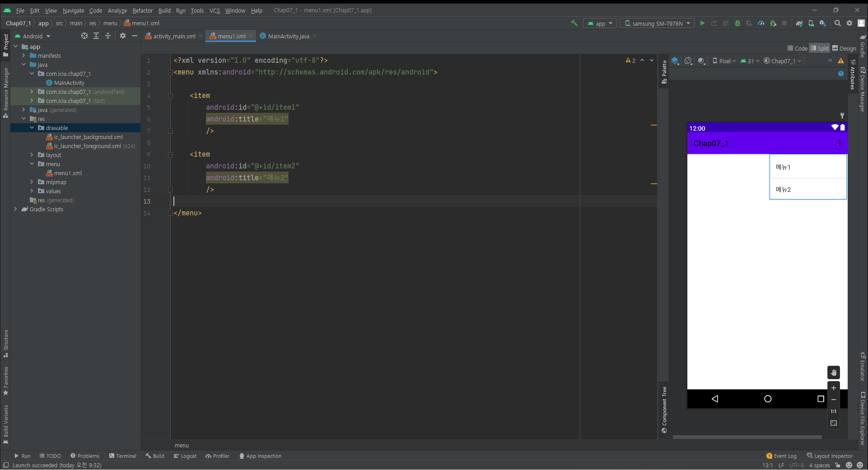
Task: Select MainActivity class in project tree
Action: tap(69, 83)
